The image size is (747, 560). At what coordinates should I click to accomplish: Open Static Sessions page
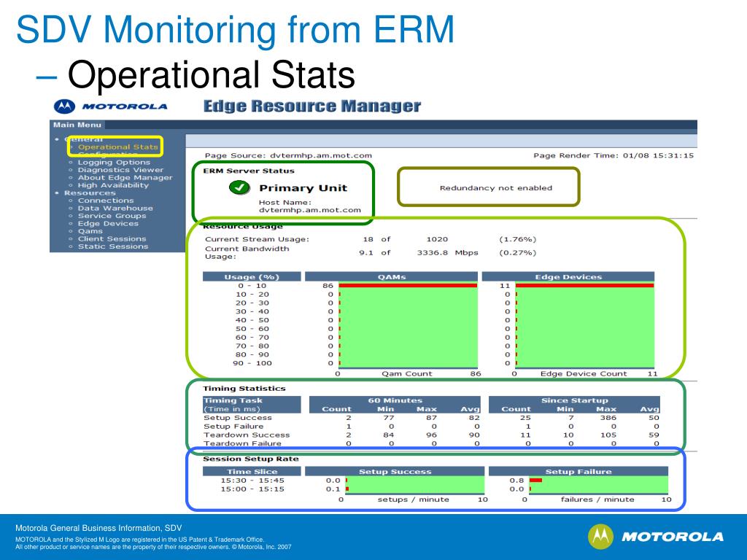[x=113, y=246]
